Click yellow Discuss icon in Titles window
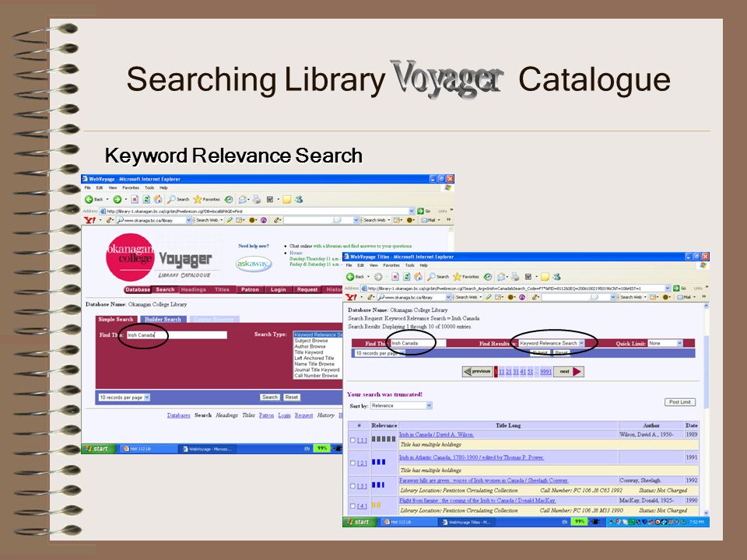The height and width of the screenshot is (560, 747). click(x=545, y=277)
